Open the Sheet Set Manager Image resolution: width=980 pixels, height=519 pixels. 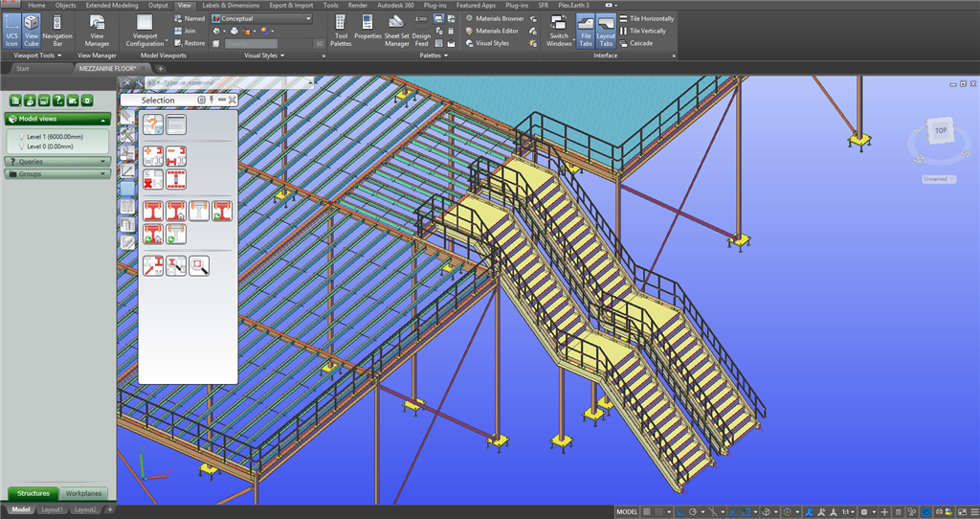396,29
